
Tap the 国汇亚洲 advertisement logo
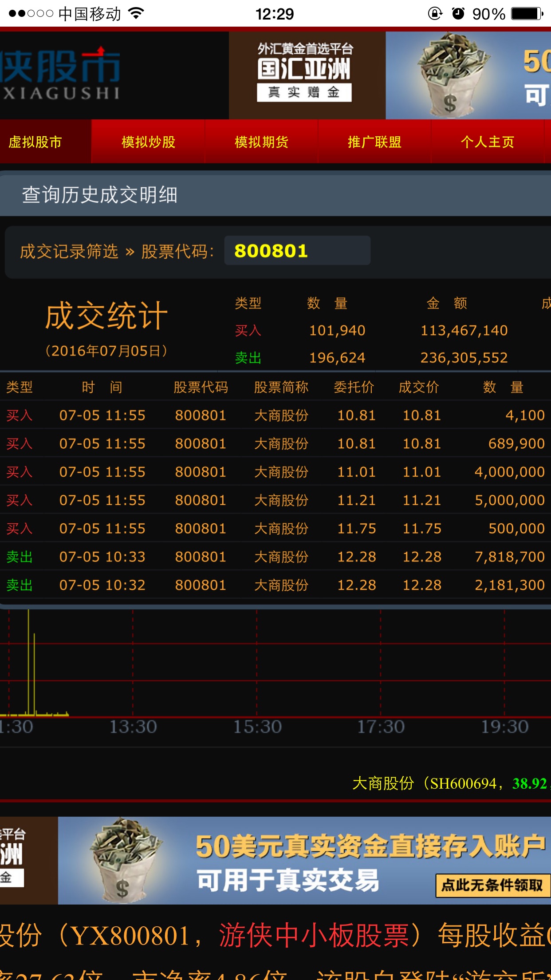pyautogui.click(x=304, y=74)
